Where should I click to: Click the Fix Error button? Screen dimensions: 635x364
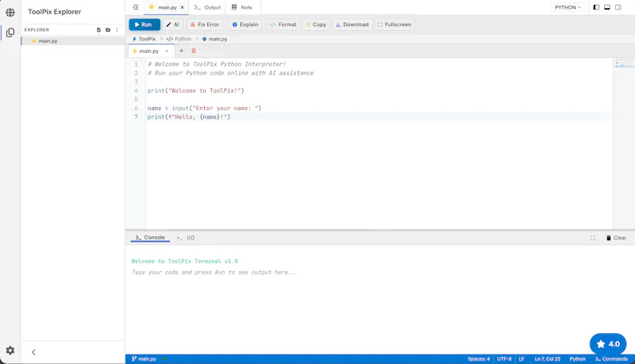pos(205,25)
